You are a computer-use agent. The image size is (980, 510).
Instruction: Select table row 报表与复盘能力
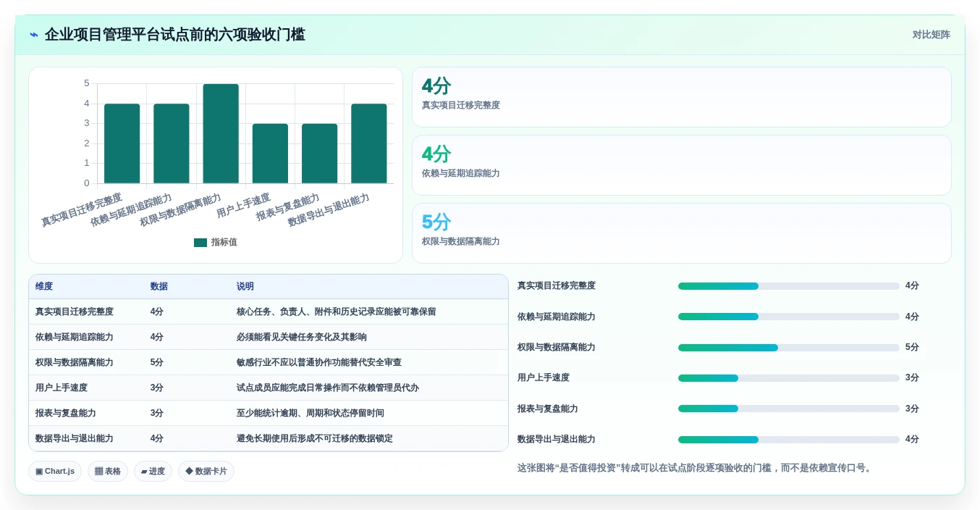269,413
